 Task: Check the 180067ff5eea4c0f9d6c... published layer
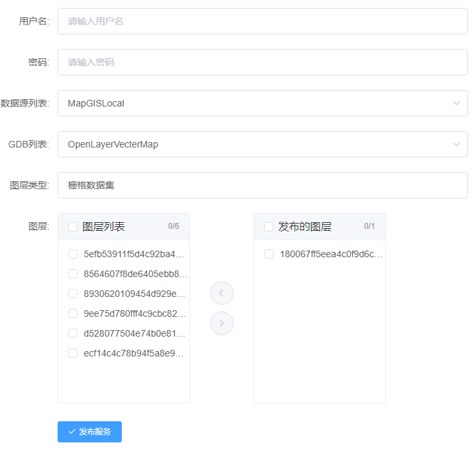coord(269,254)
